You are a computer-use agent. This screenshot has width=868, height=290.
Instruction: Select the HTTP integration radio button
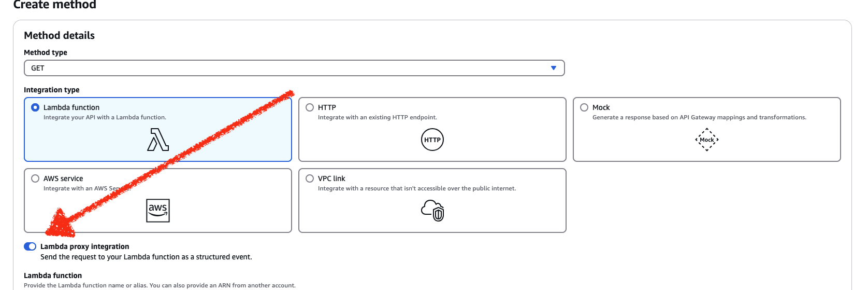(310, 107)
